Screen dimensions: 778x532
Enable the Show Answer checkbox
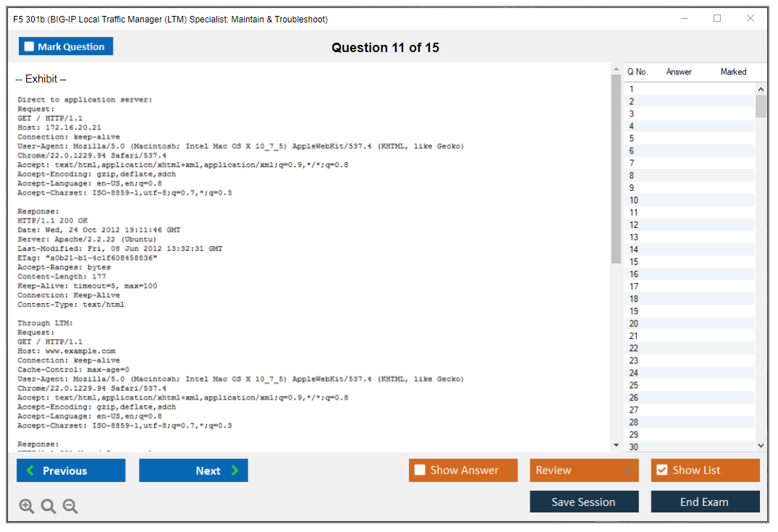(420, 470)
